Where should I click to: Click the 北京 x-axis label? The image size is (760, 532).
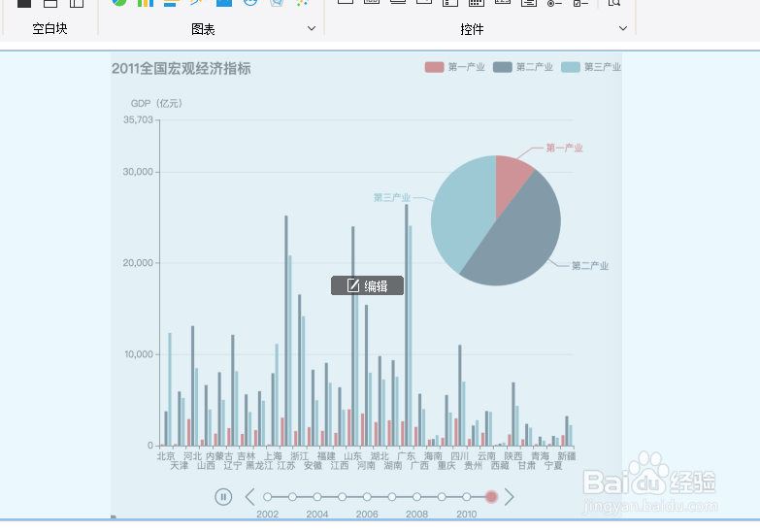166,456
